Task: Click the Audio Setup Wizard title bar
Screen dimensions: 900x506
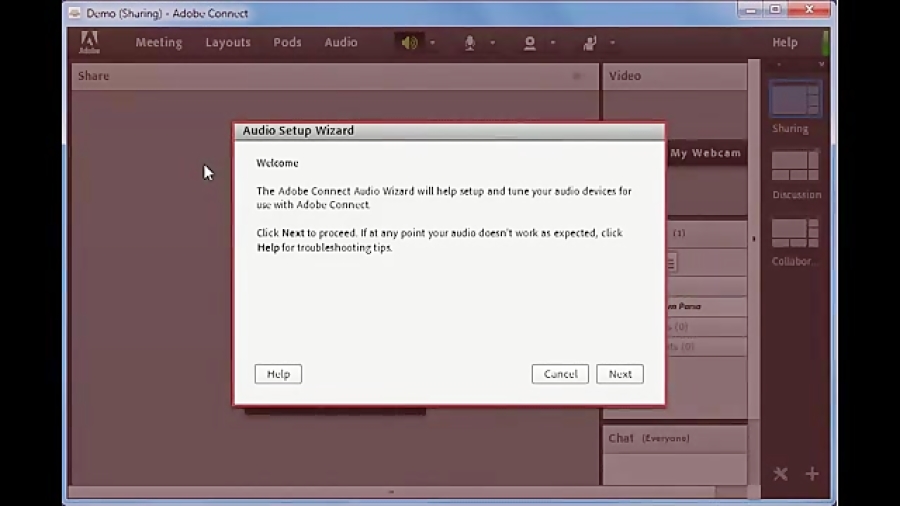Action: pos(449,131)
